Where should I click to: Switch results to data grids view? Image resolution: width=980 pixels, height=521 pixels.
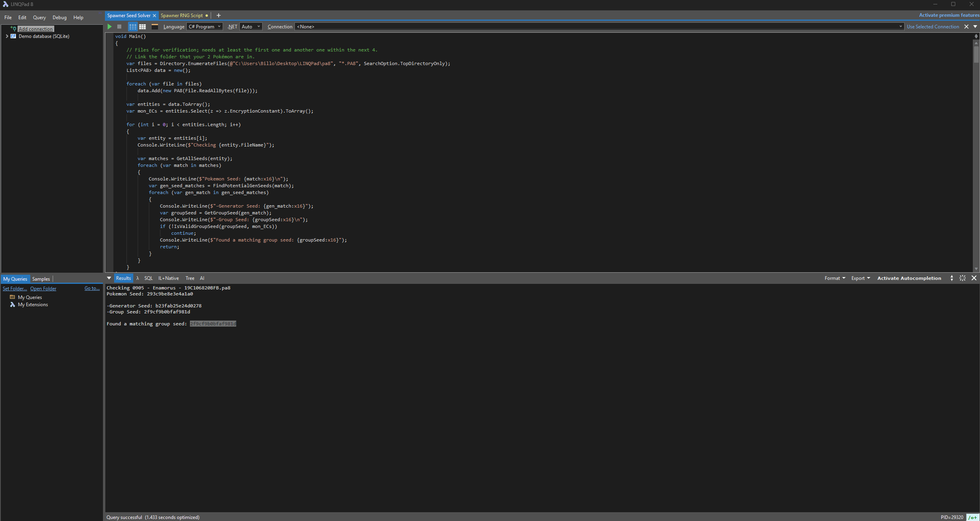click(x=142, y=27)
